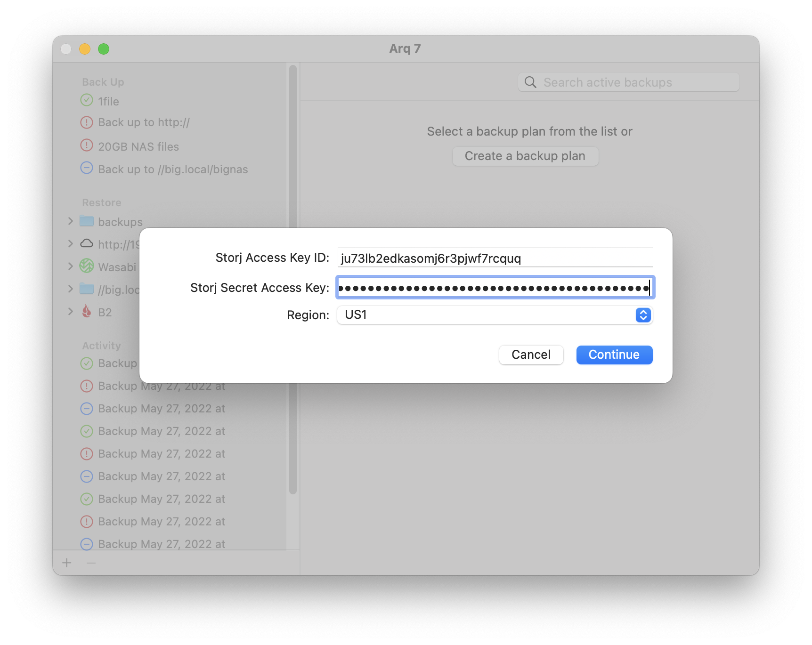
Task: Expand the B2 restore location
Action: [71, 311]
